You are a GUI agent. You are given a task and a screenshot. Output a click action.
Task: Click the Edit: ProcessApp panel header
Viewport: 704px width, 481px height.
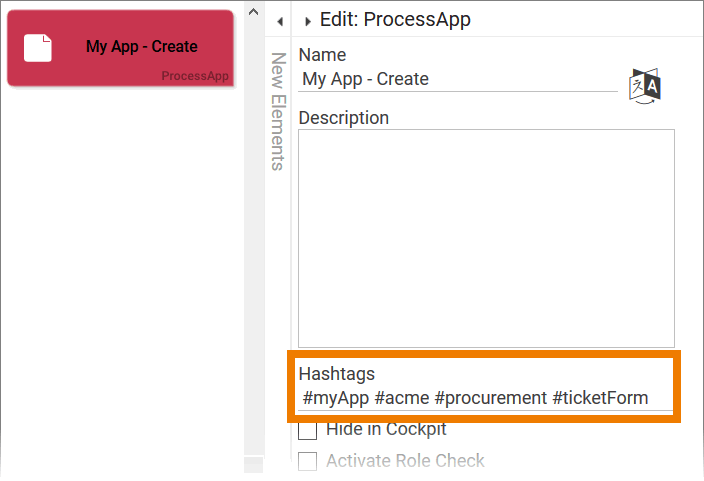click(395, 20)
